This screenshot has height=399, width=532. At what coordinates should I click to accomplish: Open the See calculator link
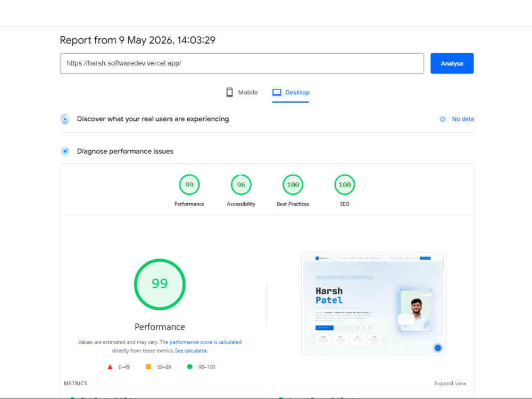pos(191,351)
